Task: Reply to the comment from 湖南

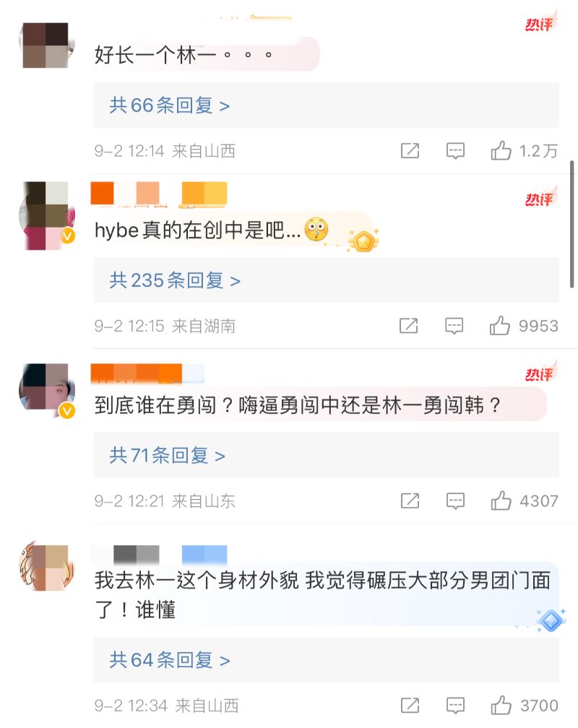Action: [x=454, y=326]
